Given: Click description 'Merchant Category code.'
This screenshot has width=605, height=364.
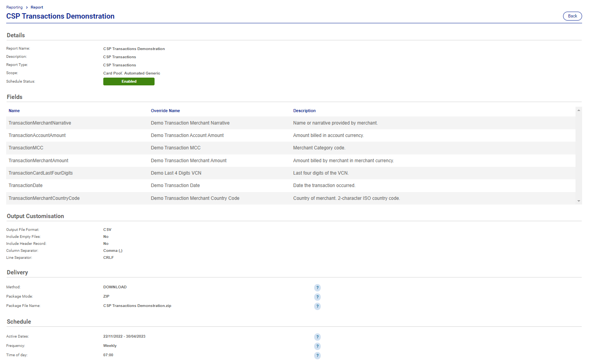Looking at the screenshot, I should pos(319,148).
